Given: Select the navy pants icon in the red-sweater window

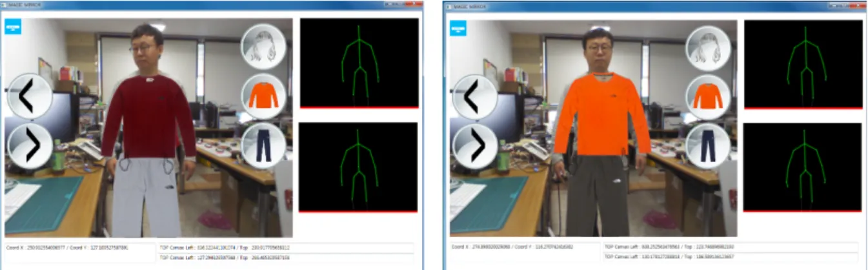Looking at the screenshot, I should (x=263, y=146).
